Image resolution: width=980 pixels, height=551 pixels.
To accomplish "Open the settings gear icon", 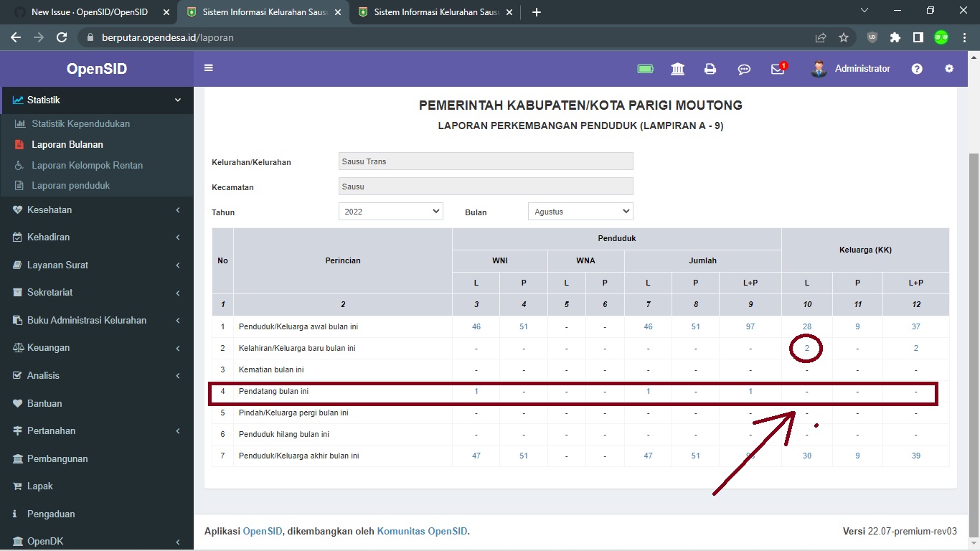I will point(949,68).
